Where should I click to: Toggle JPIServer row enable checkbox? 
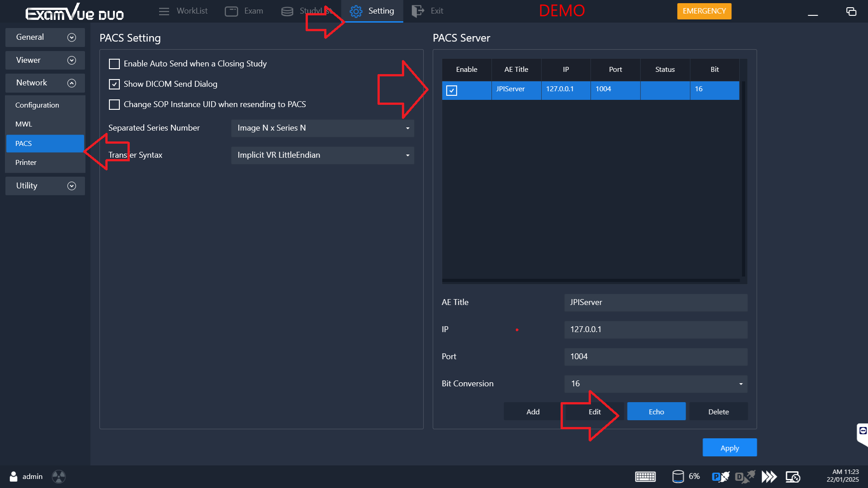coord(452,90)
